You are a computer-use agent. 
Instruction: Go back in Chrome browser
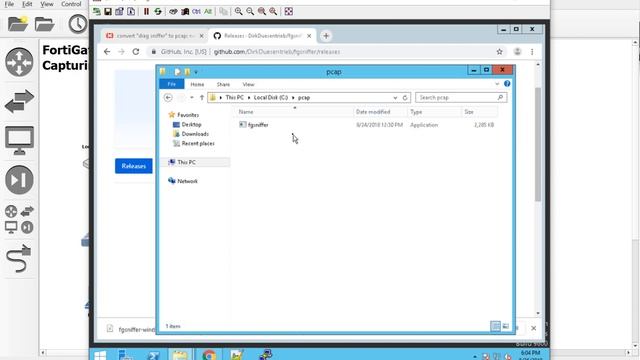point(107,51)
